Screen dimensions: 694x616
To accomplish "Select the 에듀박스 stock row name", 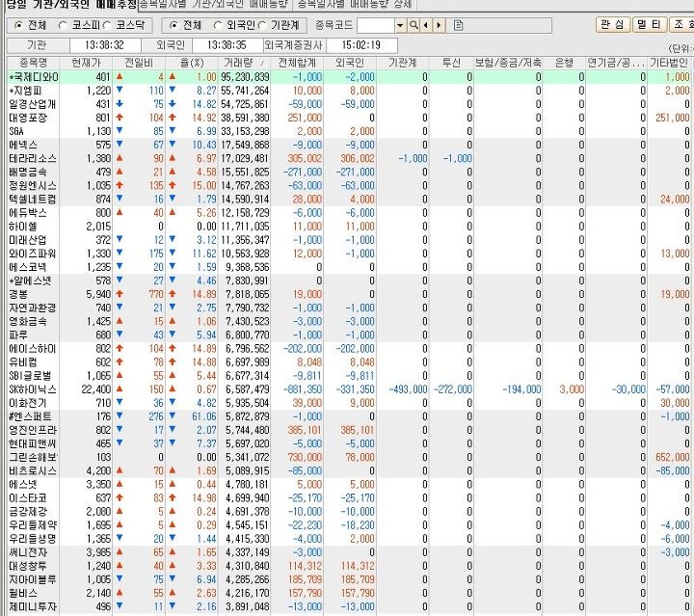I will pyautogui.click(x=28, y=213).
